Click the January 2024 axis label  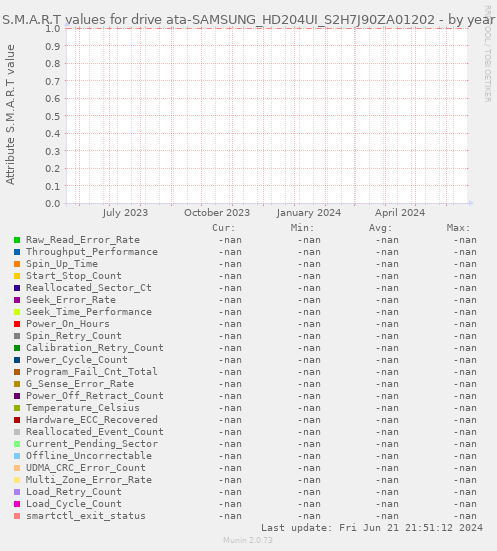tap(309, 213)
